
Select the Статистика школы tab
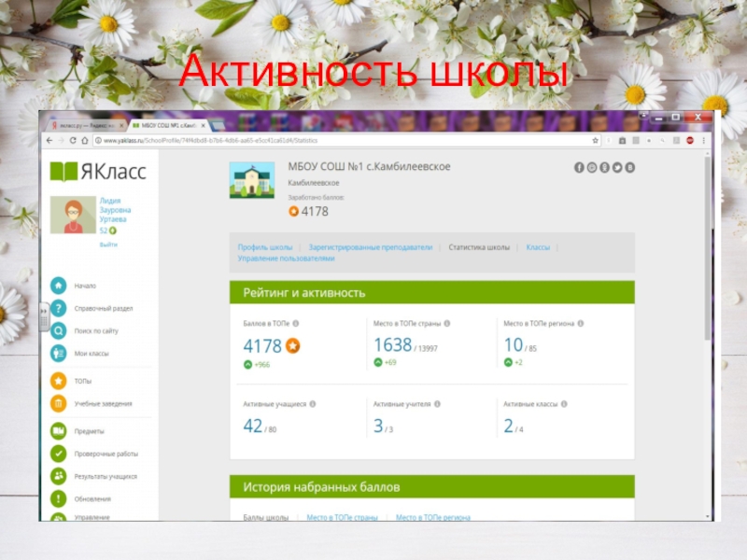point(479,247)
